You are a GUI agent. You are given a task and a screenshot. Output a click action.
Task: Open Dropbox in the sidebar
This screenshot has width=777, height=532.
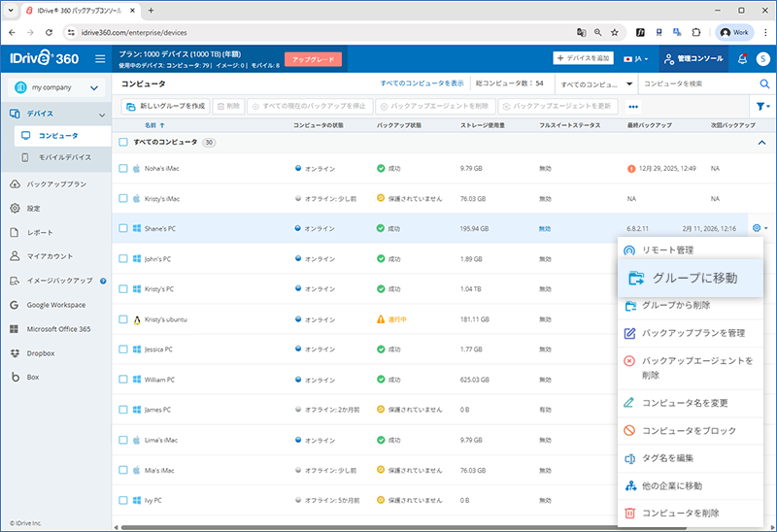(x=43, y=352)
